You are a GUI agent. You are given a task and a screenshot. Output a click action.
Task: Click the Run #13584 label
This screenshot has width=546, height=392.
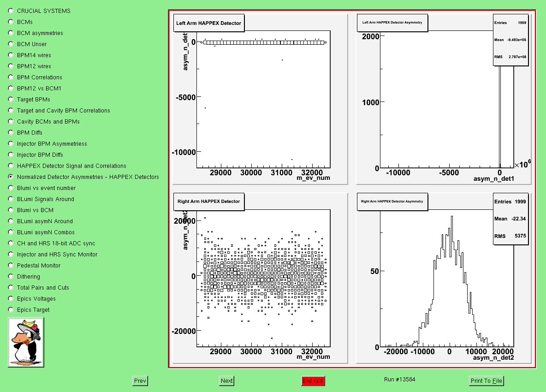click(400, 380)
